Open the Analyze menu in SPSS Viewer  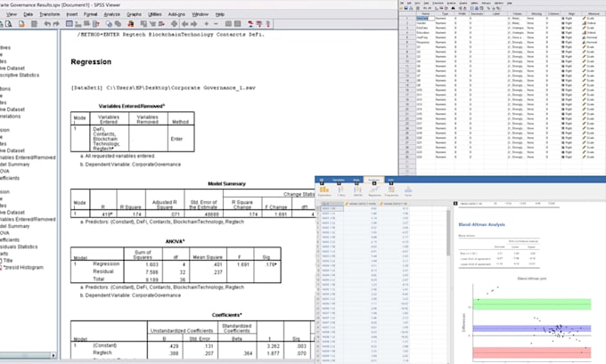111,14
